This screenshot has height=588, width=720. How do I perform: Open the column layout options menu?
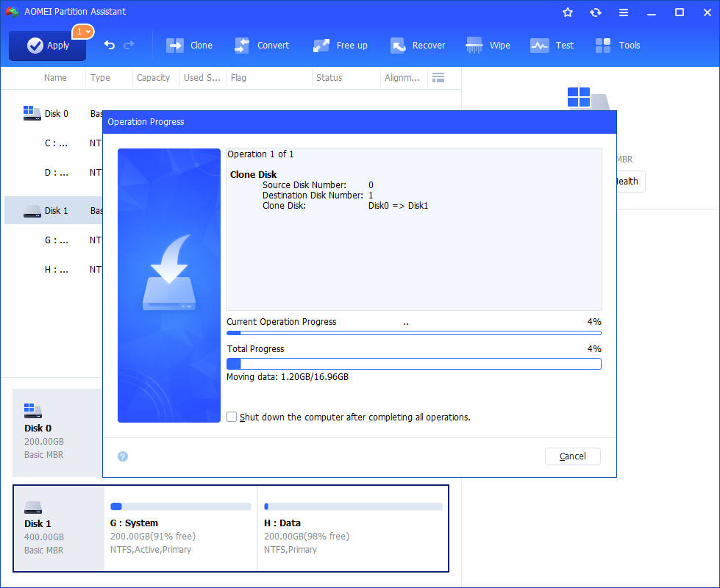tap(438, 78)
